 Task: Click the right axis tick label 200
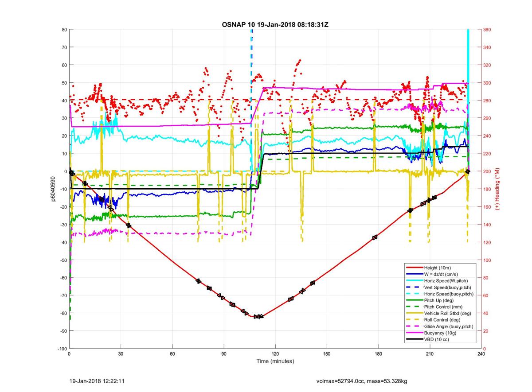[487, 171]
